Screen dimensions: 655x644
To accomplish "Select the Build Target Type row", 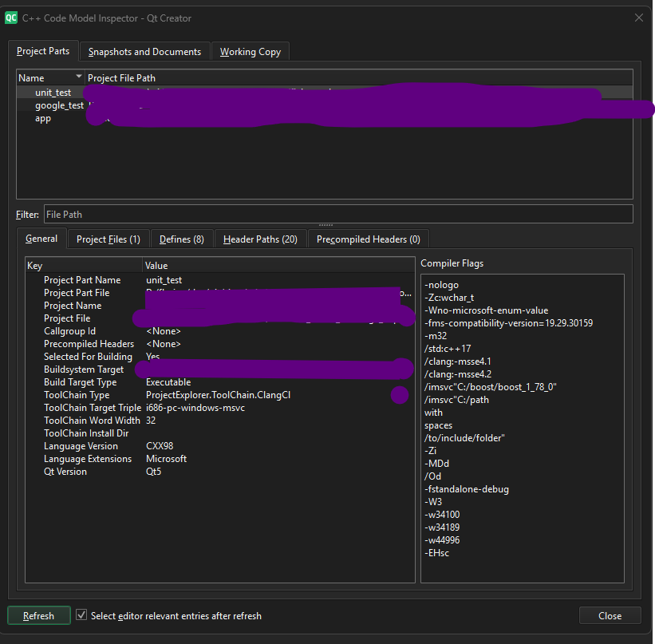I will click(220, 382).
